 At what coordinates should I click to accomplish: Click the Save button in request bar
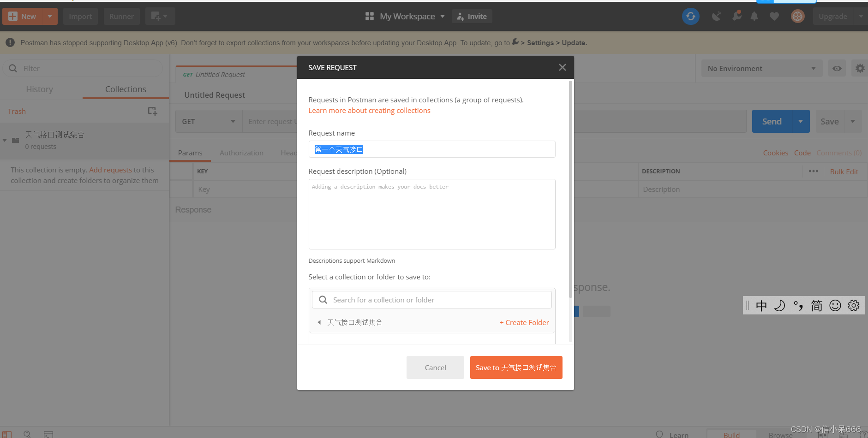pyautogui.click(x=830, y=121)
